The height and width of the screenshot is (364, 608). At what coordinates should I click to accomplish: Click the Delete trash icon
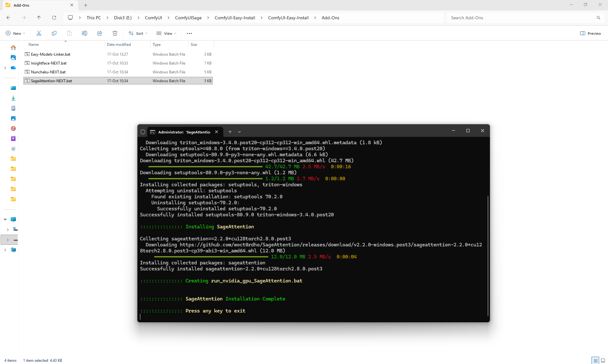(115, 33)
